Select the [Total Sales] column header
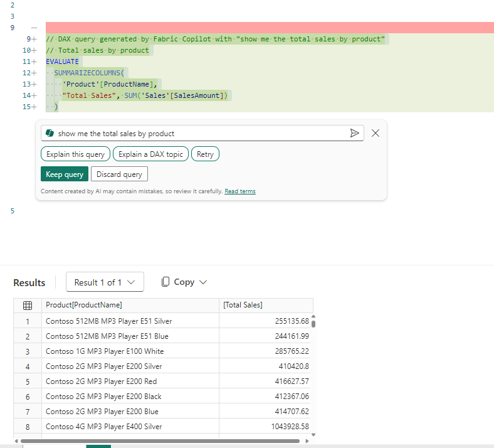The width and height of the screenshot is (494, 448). pyautogui.click(x=243, y=306)
